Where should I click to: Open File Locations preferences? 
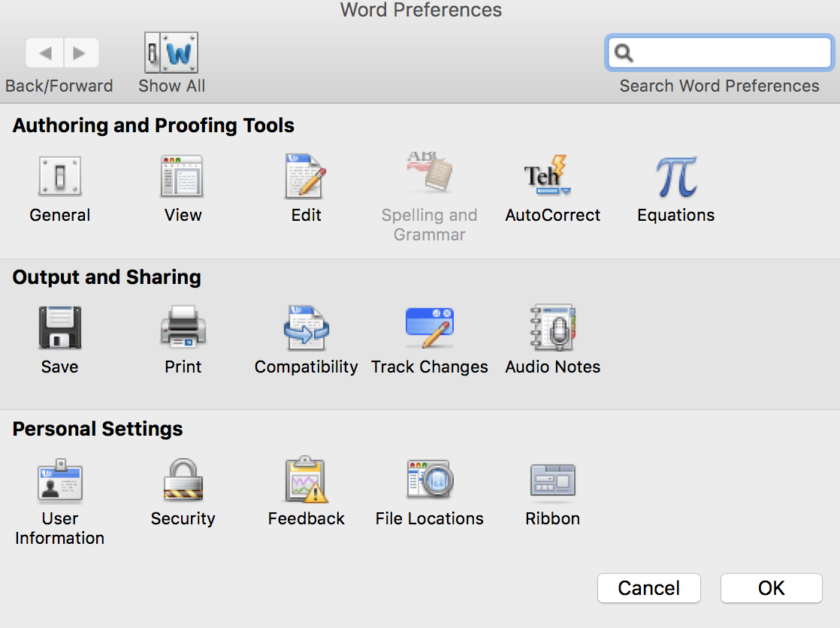coord(429,481)
